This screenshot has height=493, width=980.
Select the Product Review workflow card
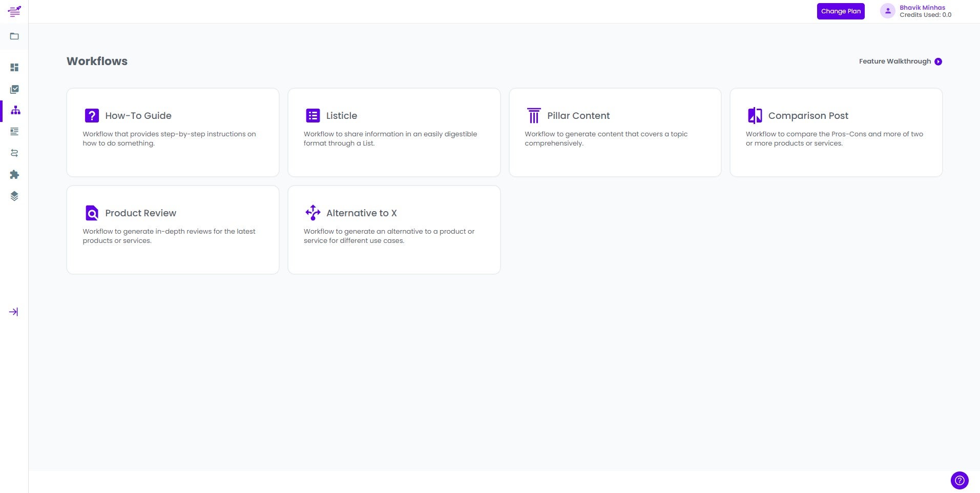(x=173, y=230)
